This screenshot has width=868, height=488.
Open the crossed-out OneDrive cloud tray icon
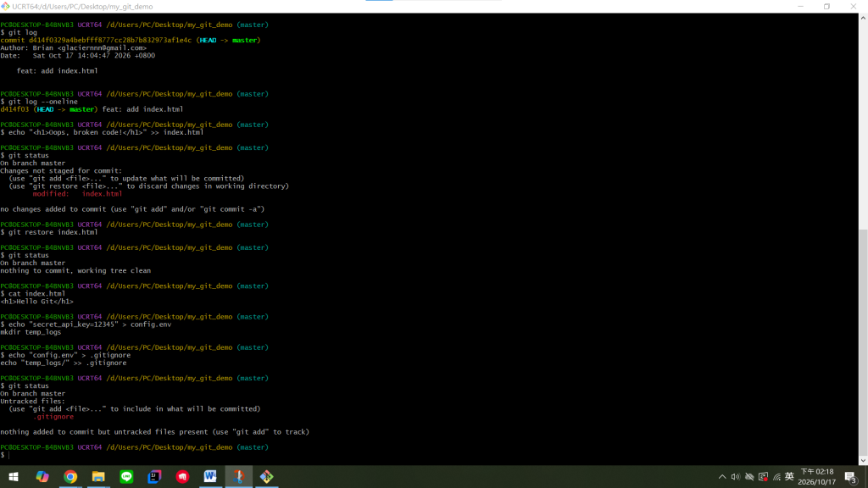pyautogui.click(x=749, y=477)
